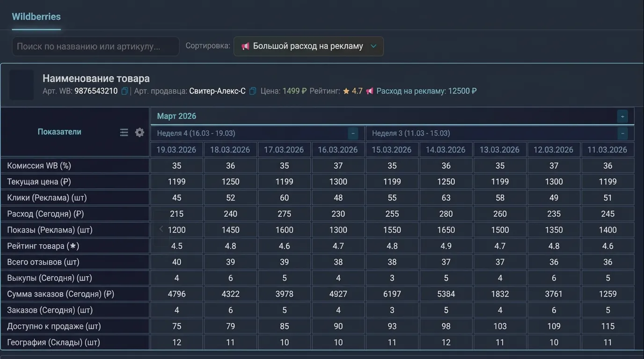Copy seller article Свитер-Алекс-С
This screenshot has width=644, height=359.
(252, 91)
